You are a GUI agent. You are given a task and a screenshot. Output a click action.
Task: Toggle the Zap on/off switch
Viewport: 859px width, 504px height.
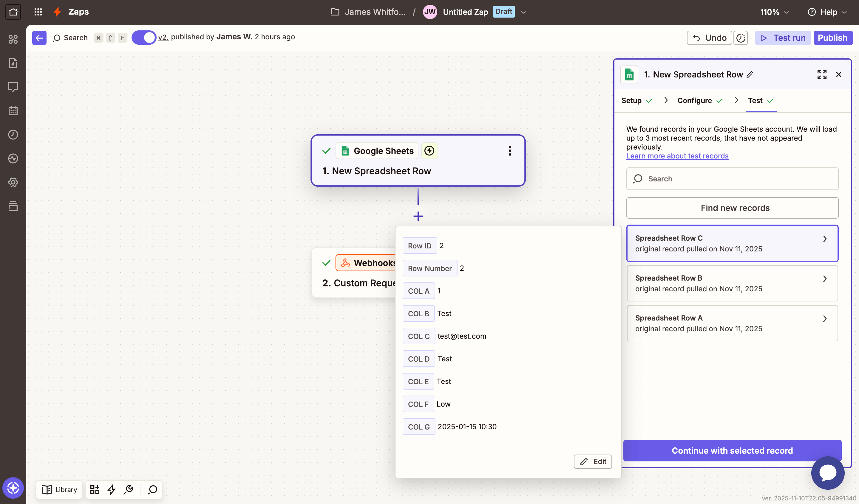coord(144,38)
